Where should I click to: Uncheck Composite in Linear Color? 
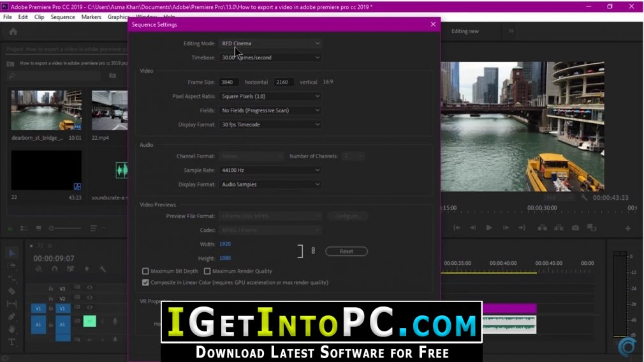tap(145, 282)
